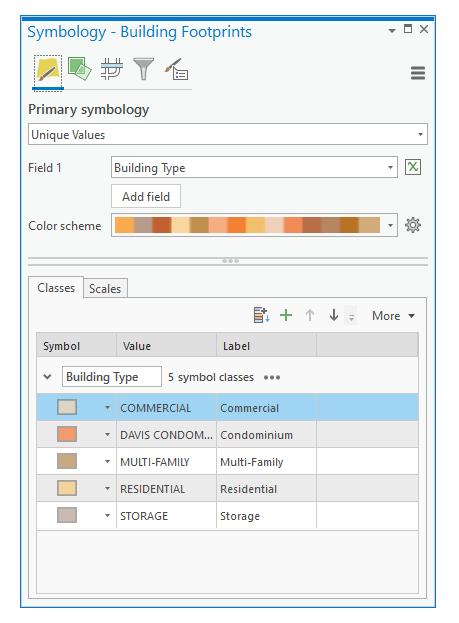Image resolution: width=459 pixels, height=623 pixels.
Task: Open the Color scheme dropdown
Action: (254, 225)
